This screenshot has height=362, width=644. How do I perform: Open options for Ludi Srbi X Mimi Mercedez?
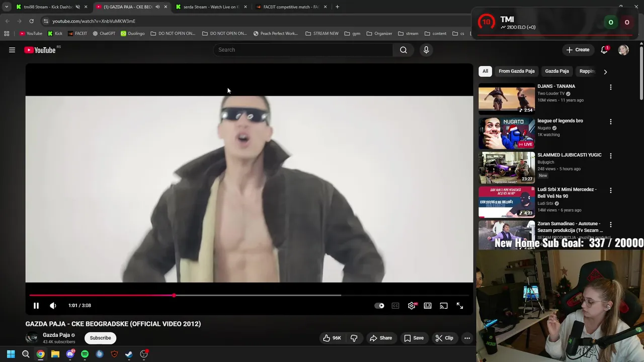click(611, 191)
